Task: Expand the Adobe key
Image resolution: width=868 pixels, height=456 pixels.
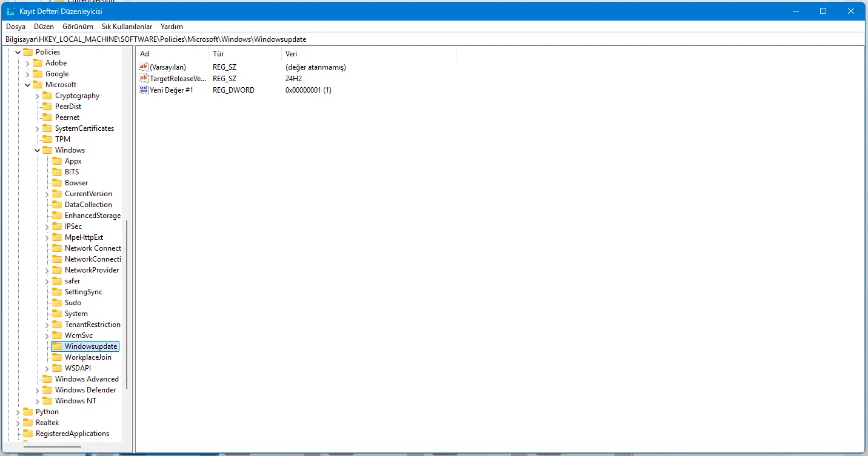Action: coord(28,63)
